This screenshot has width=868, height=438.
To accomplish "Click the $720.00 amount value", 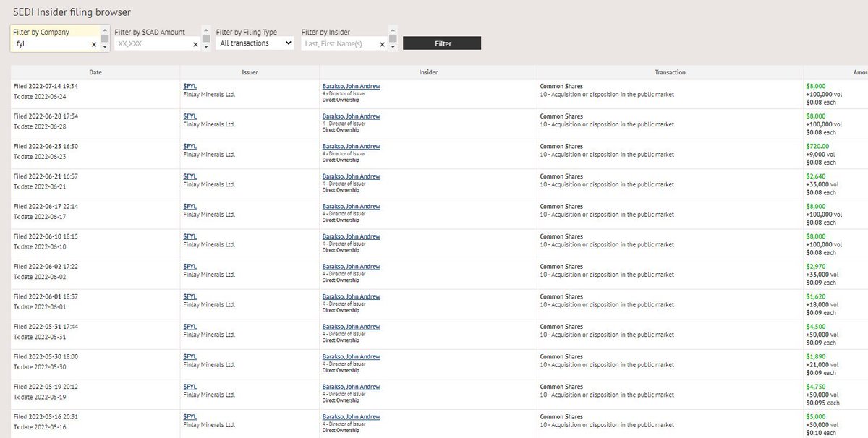I will (x=817, y=147).
